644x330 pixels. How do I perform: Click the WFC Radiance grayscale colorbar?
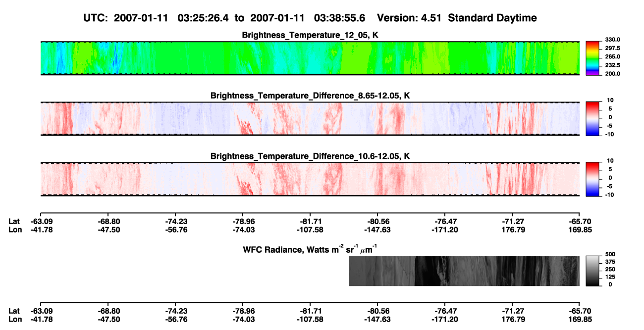point(592,271)
